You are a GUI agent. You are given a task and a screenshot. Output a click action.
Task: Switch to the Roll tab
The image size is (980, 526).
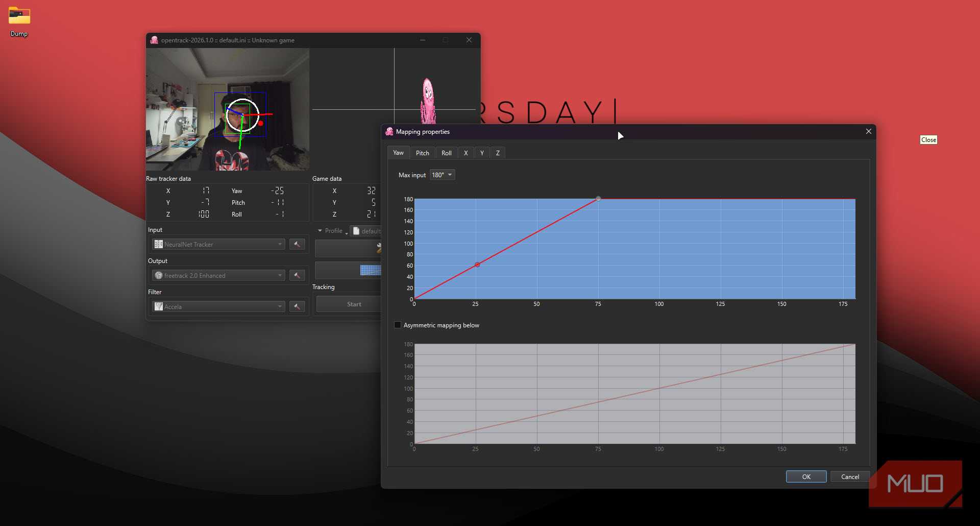click(447, 153)
